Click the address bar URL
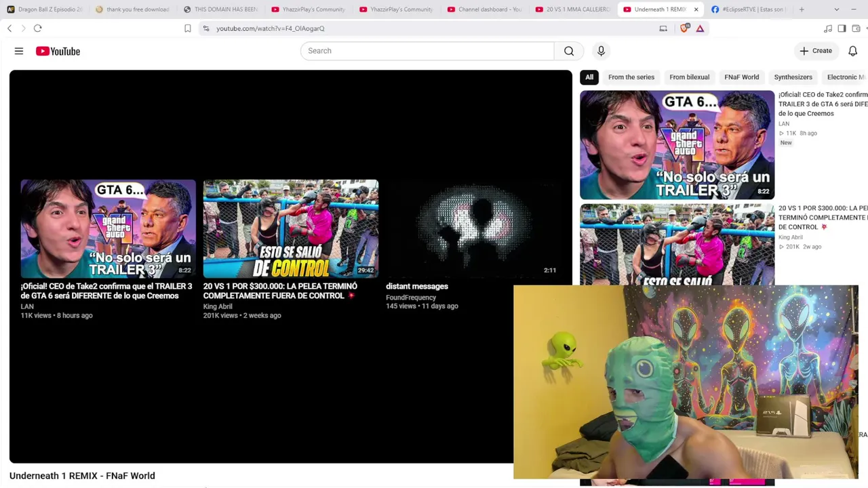 [271, 28]
